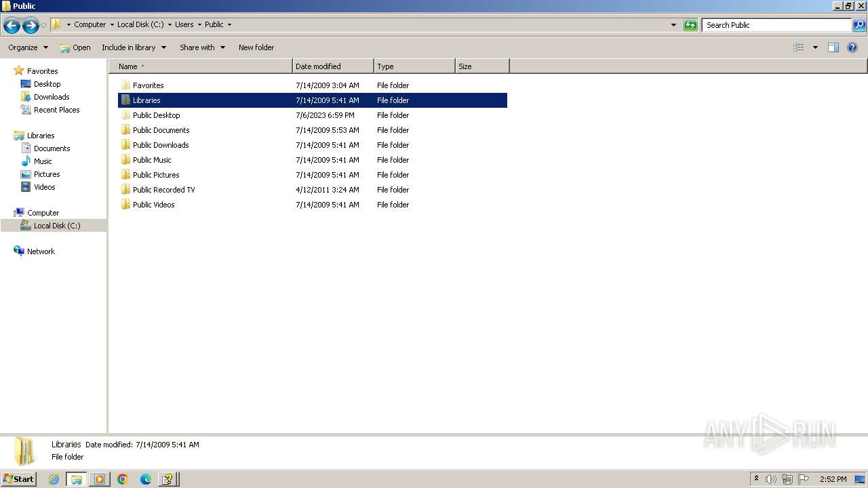868x488 pixels.
Task: Open Videos library in navigation pane
Action: pos(44,187)
